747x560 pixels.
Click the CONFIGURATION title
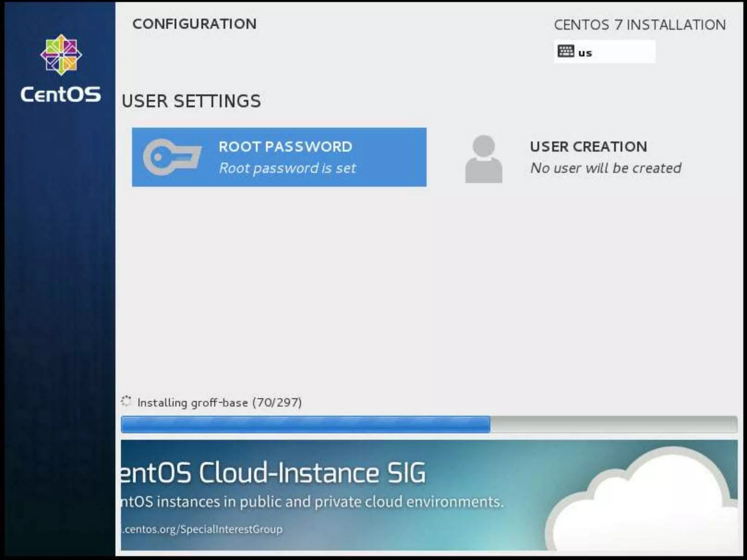(x=194, y=24)
